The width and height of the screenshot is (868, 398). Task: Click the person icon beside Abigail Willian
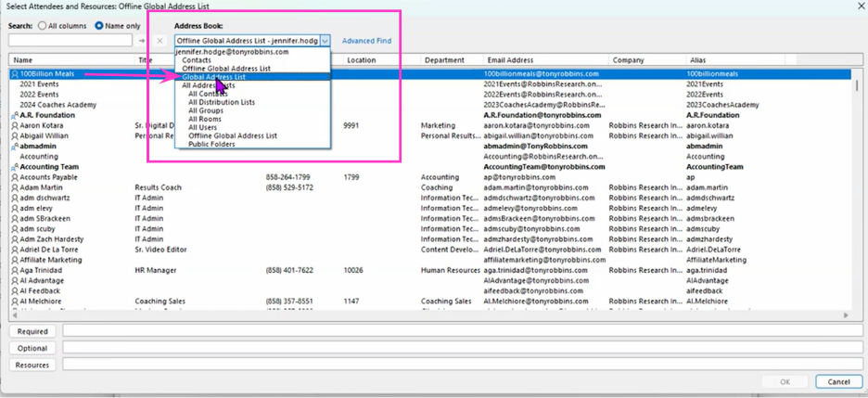15,135
